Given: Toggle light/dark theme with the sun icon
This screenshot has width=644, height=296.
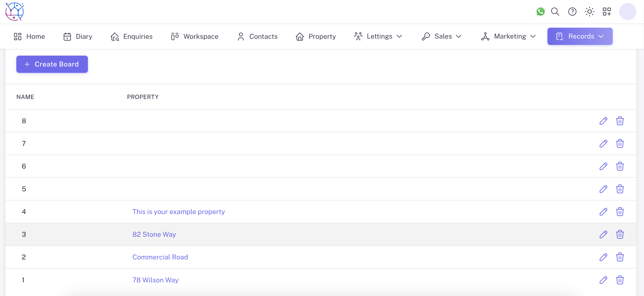Looking at the screenshot, I should (x=589, y=12).
